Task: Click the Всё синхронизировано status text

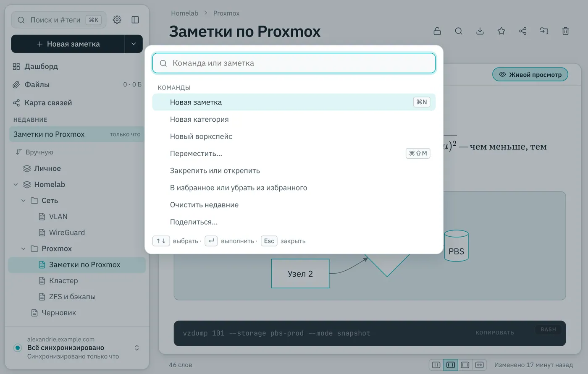Action: click(66, 348)
